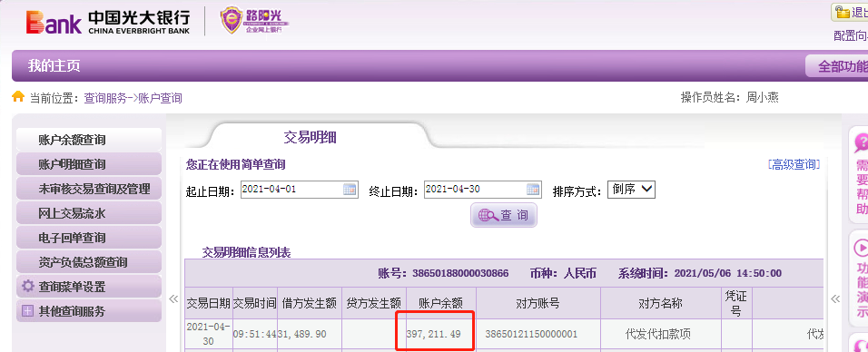Click the 账户余额 column header
The width and height of the screenshot is (868, 352).
(440, 303)
